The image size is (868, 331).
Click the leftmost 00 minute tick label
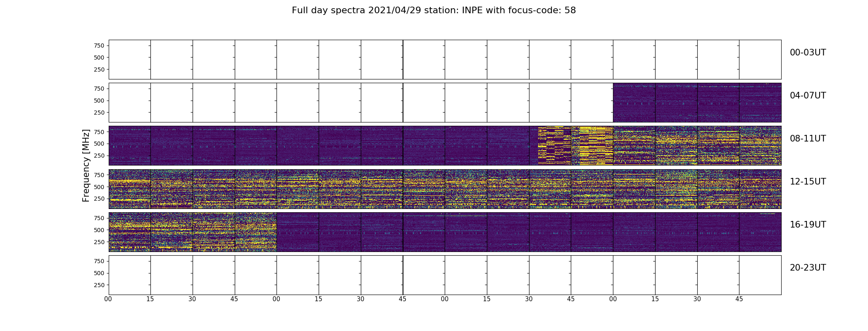108,299
